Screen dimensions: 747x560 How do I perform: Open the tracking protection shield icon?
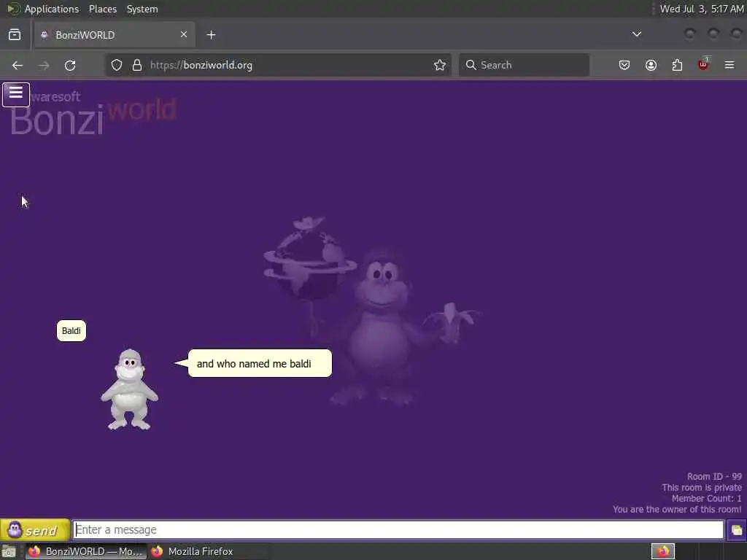117,65
